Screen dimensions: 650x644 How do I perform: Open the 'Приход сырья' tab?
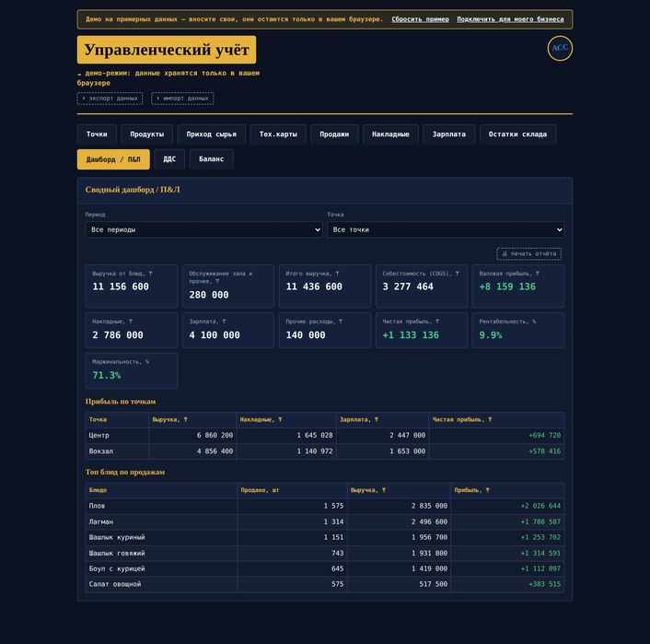211,134
